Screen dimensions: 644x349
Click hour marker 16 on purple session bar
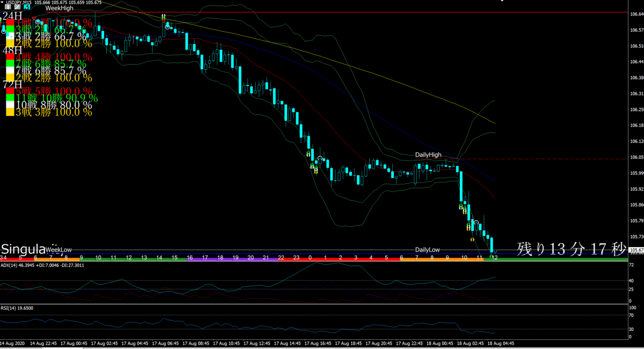pyautogui.click(x=189, y=258)
